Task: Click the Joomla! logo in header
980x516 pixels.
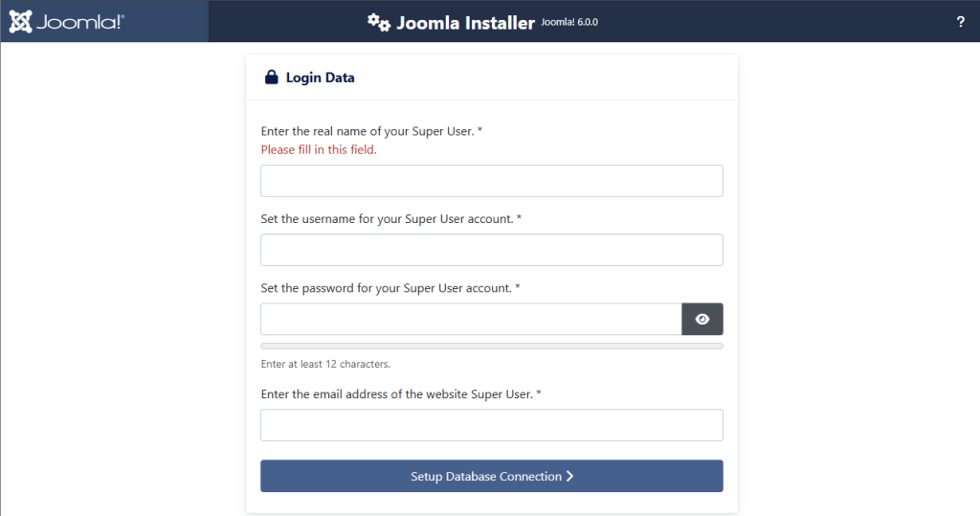Action: click(66, 21)
